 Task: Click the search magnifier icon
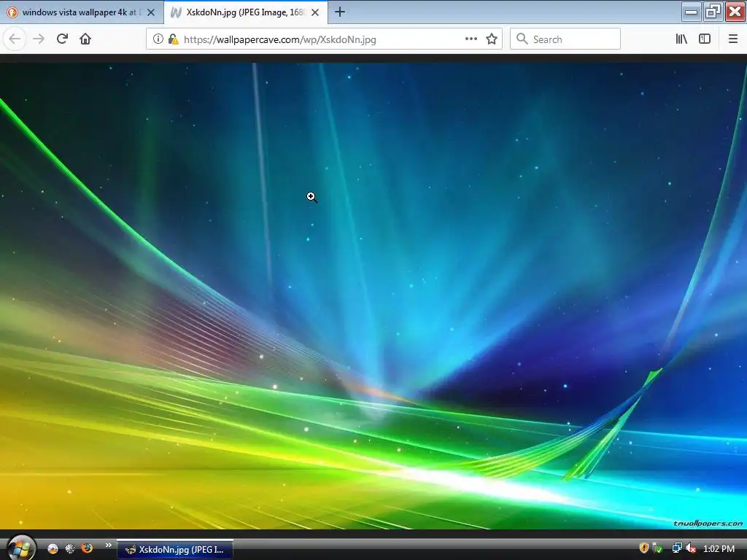(x=522, y=39)
